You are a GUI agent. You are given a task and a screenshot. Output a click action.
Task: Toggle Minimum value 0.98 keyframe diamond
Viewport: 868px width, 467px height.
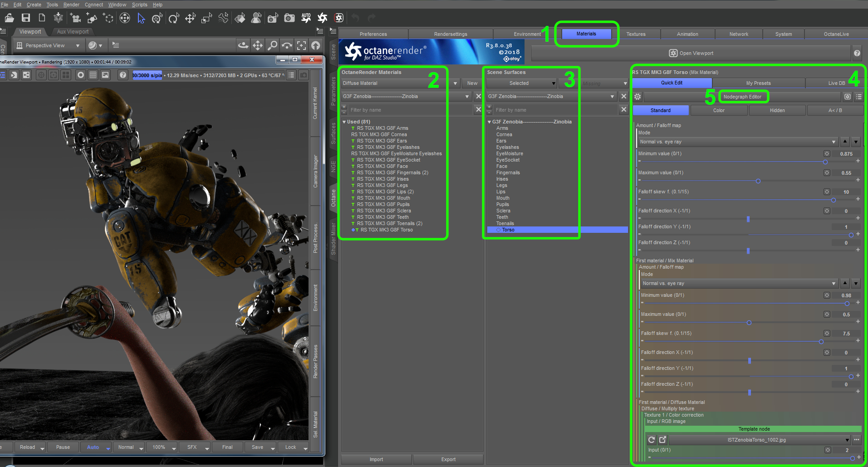pos(827,295)
